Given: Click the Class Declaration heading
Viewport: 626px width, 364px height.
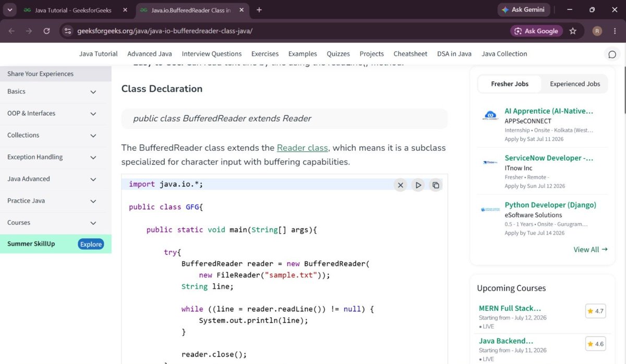Looking at the screenshot, I should (162, 89).
